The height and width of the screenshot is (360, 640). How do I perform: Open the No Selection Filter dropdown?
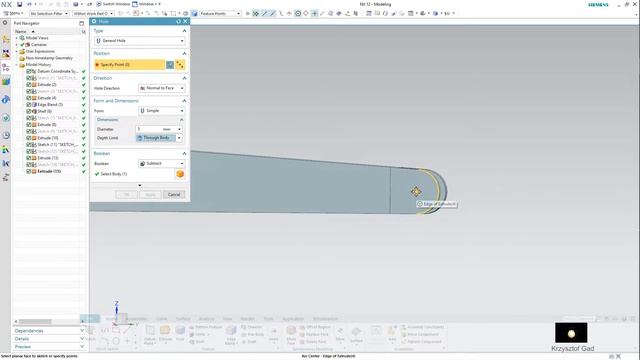click(x=49, y=13)
